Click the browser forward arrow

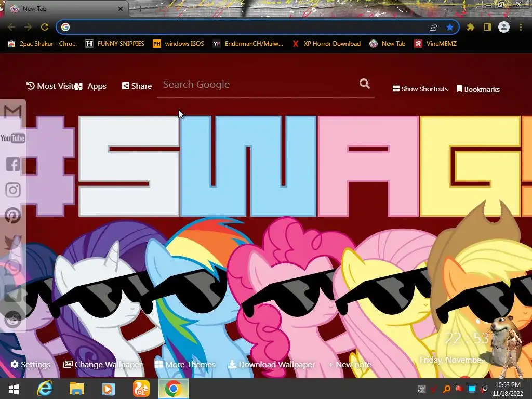click(28, 27)
